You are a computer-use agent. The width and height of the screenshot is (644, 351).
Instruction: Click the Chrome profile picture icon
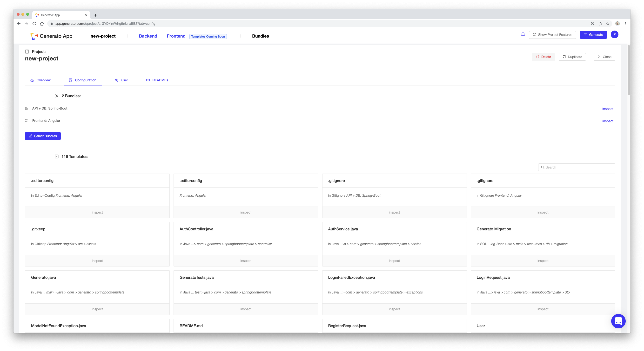[x=617, y=23]
